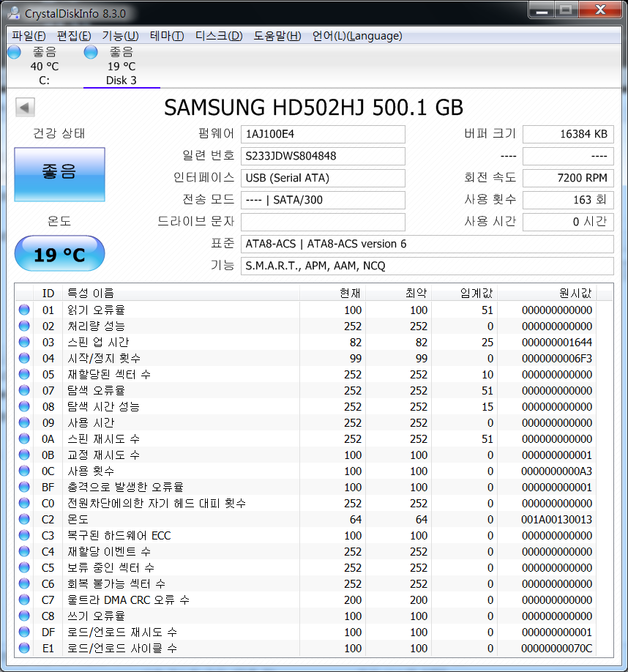This screenshot has width=628, height=672.
Task: Click the CrystalDiskInfo title bar app icon
Action: 12,11
